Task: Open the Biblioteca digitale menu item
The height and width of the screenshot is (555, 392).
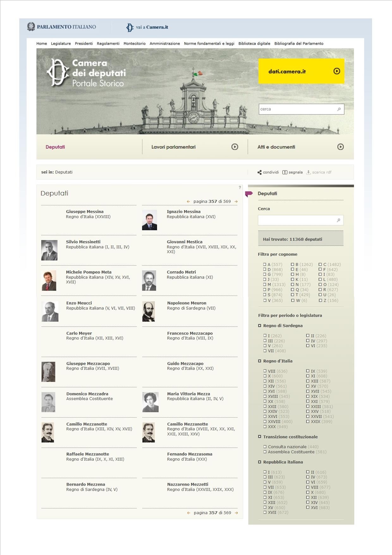Action: tap(254, 44)
